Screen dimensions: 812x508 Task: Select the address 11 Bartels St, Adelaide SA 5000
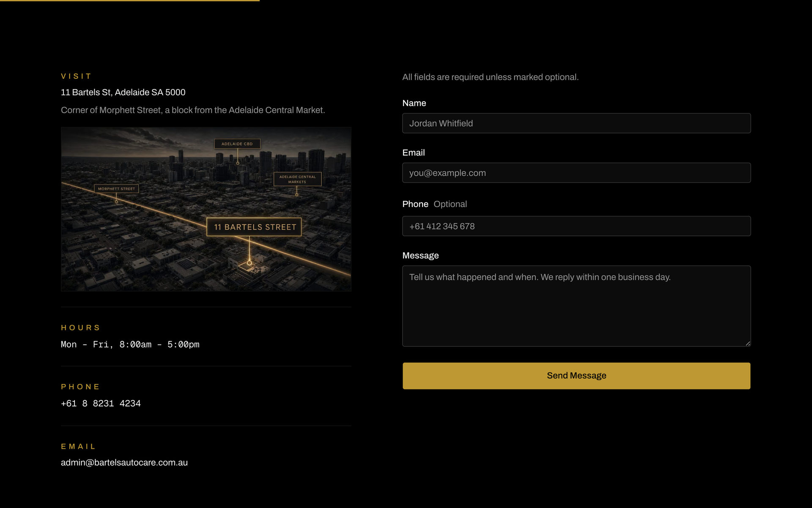[123, 92]
